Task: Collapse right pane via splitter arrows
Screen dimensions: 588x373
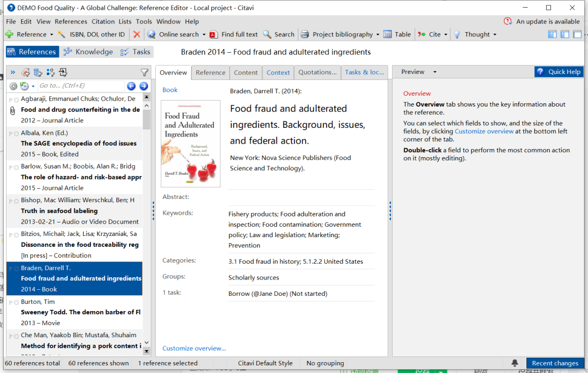Action: click(390, 211)
